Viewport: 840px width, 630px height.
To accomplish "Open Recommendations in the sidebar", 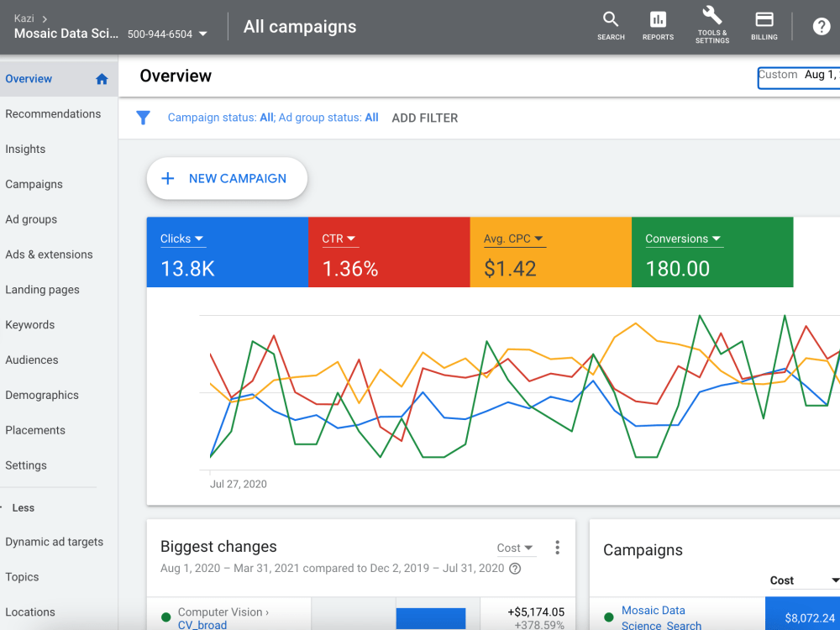I will point(53,114).
